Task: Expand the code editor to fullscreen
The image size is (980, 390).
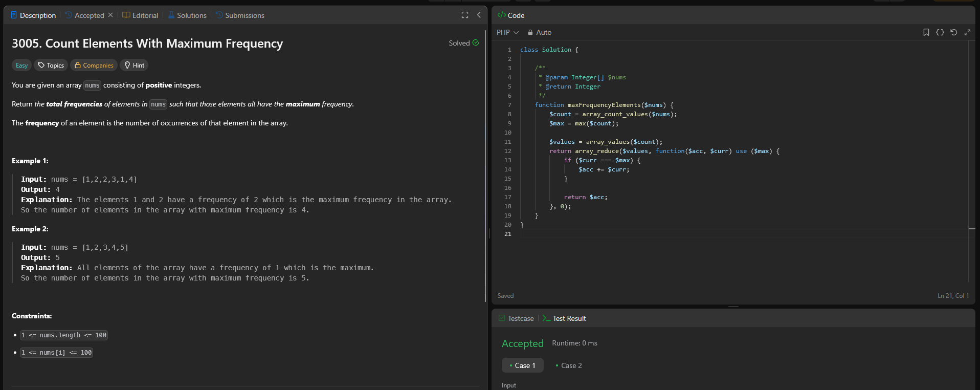Action: click(967, 32)
